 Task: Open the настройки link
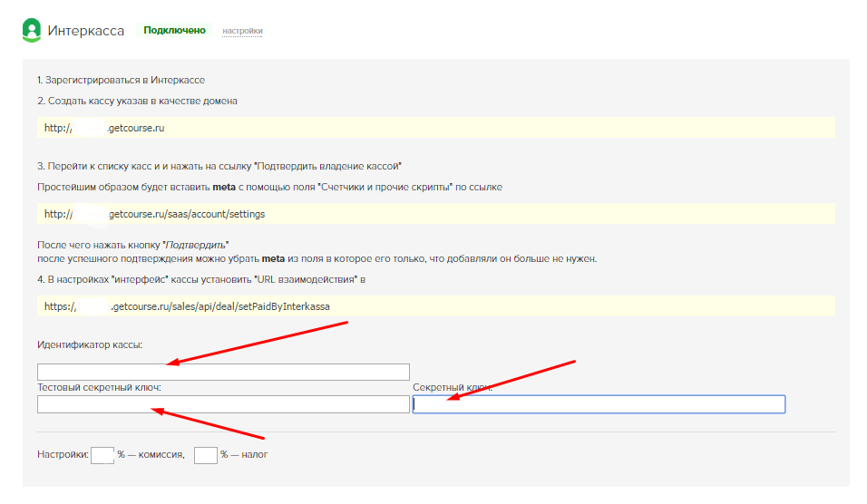click(242, 31)
